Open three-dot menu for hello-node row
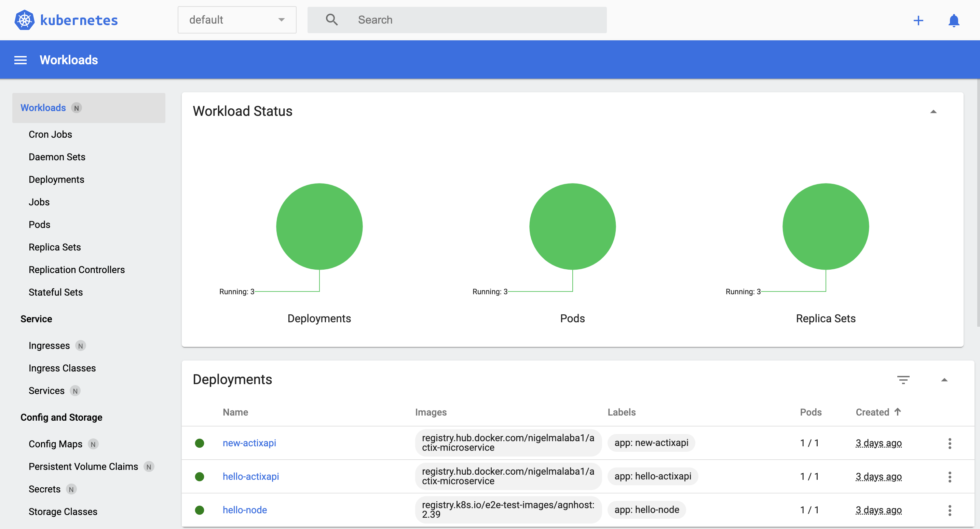980x529 pixels. [950, 510]
